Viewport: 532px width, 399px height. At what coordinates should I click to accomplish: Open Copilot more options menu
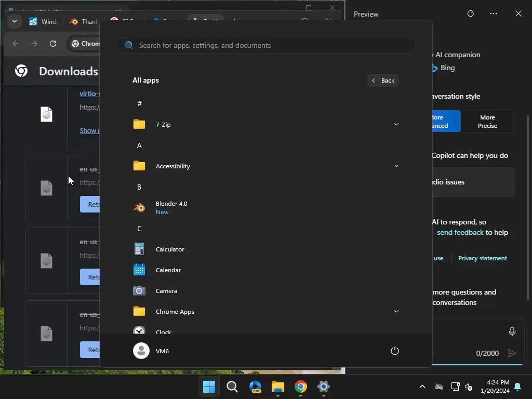tap(494, 14)
